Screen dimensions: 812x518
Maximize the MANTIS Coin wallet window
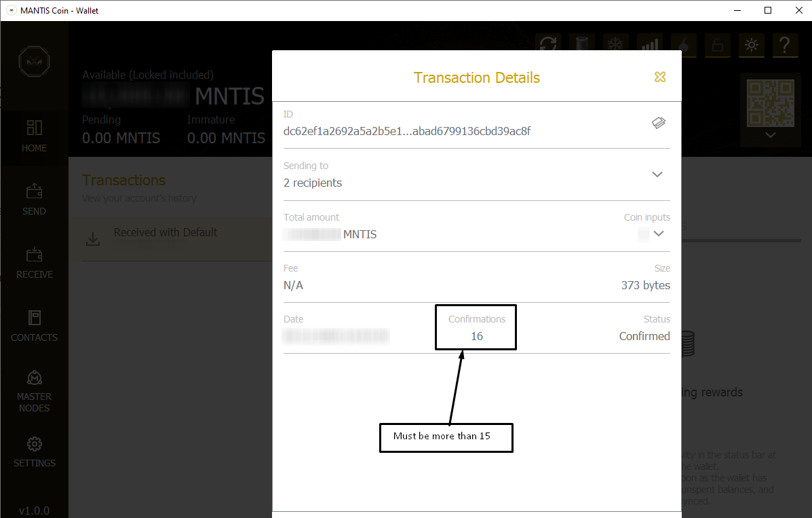click(768, 10)
